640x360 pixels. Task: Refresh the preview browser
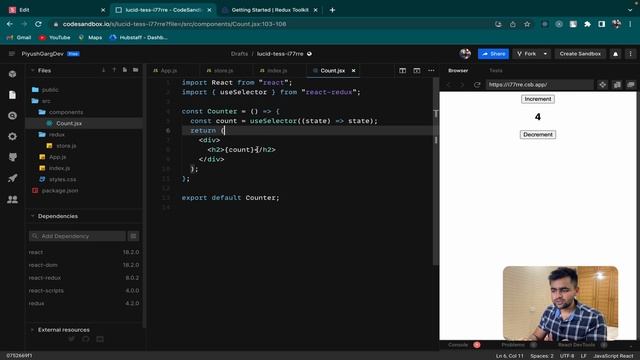click(477, 85)
